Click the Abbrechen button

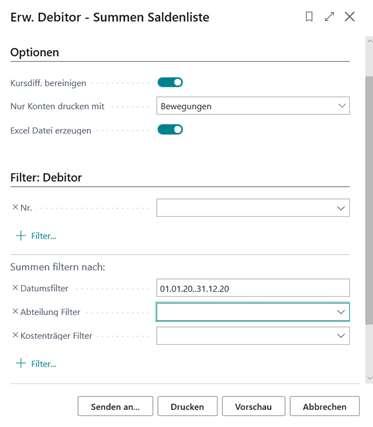[x=325, y=406]
